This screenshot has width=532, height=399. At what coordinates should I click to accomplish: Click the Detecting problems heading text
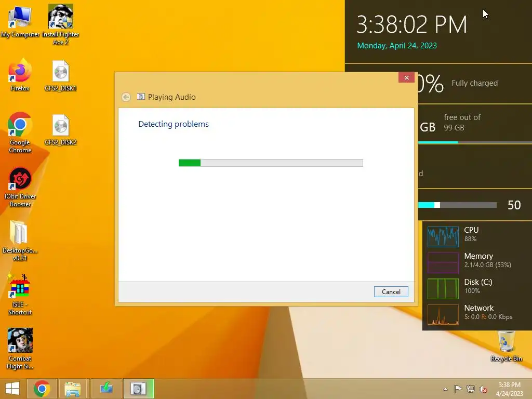point(174,124)
